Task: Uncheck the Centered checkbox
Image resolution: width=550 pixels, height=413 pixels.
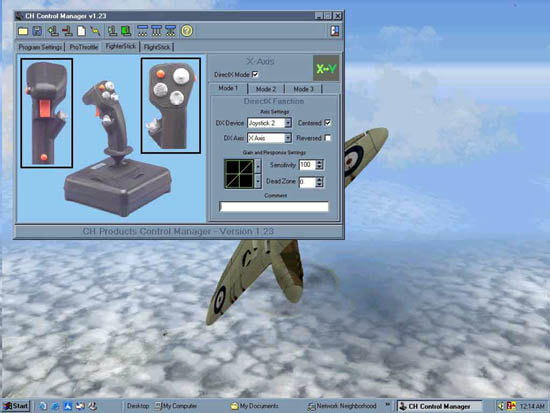Action: click(328, 123)
